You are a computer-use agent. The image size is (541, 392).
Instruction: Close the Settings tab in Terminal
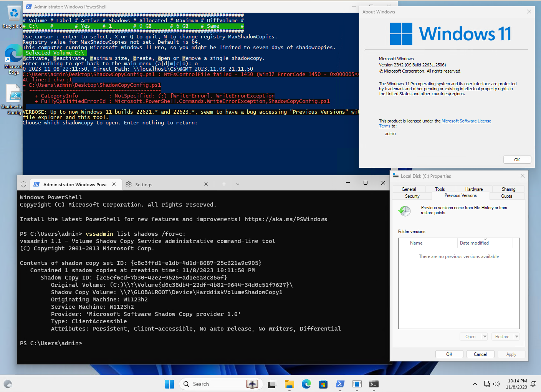tap(206, 184)
